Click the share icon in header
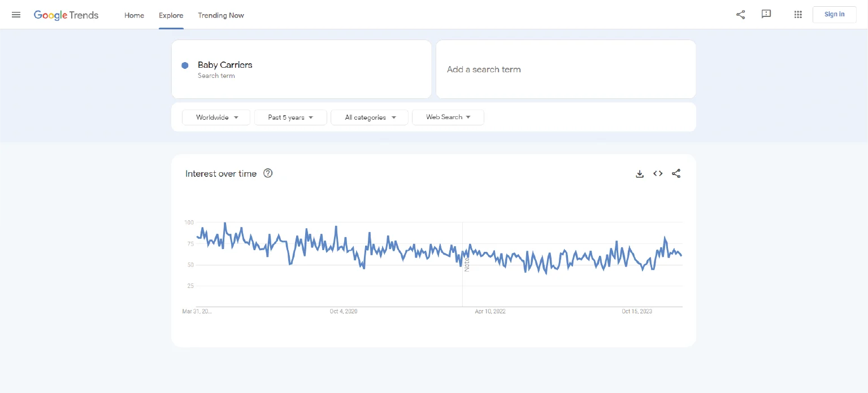 (740, 15)
